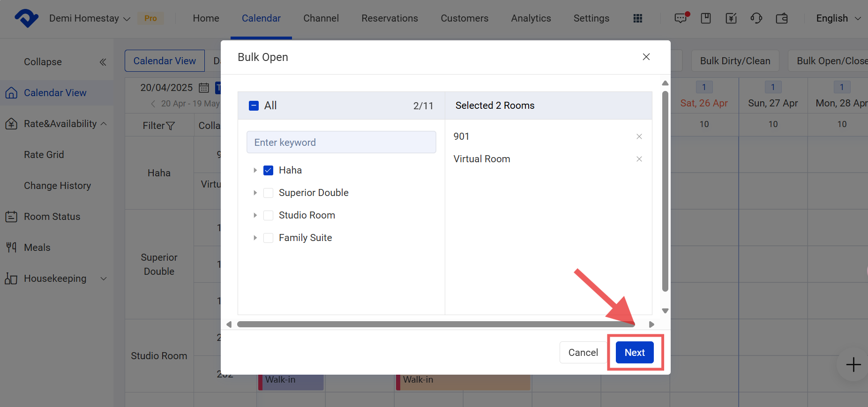Open the messages chat icon

681,18
